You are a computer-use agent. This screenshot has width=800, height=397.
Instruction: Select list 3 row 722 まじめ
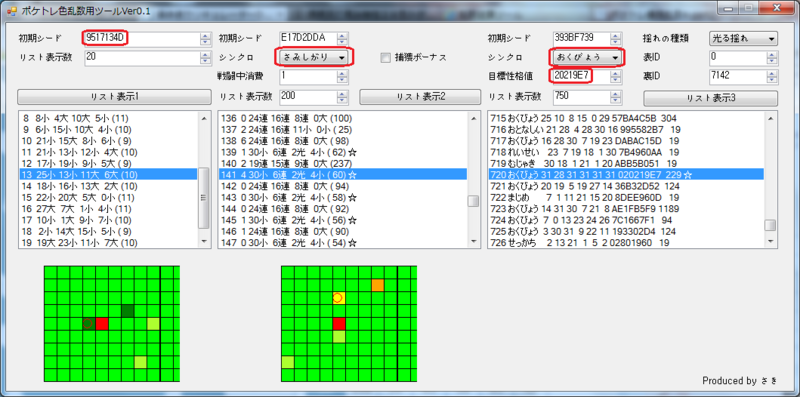pyautogui.click(x=626, y=197)
